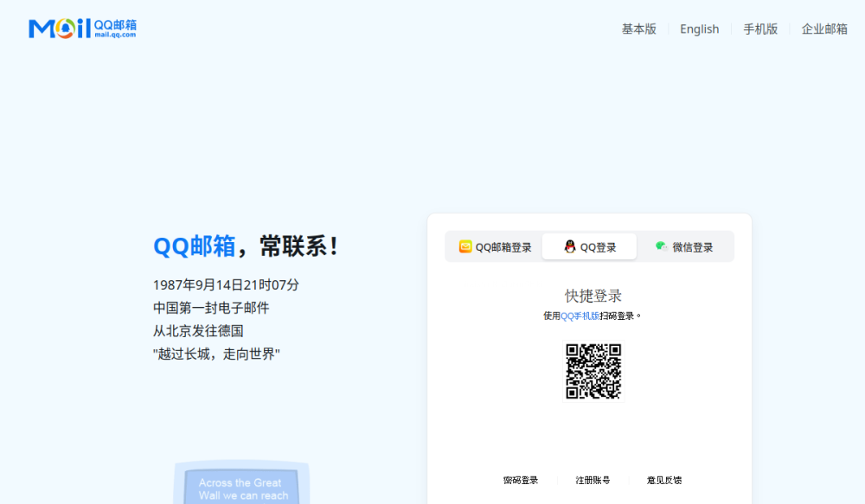Select the QQ登录 tab

pos(589,246)
